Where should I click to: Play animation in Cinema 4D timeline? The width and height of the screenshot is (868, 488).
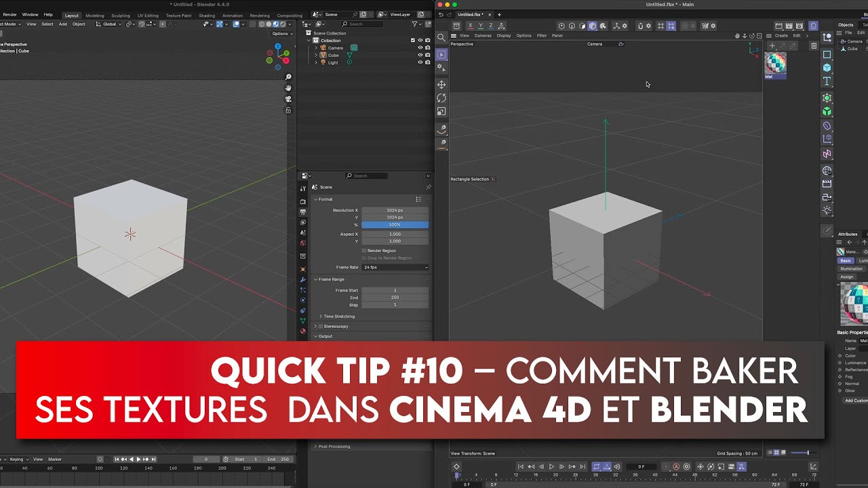pos(551,466)
